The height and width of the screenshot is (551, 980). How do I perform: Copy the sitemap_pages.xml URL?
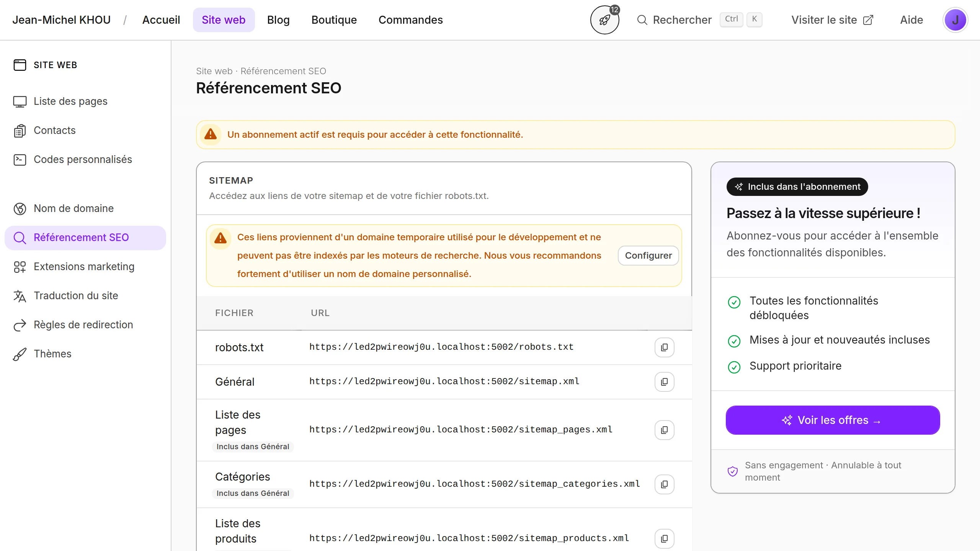tap(664, 430)
